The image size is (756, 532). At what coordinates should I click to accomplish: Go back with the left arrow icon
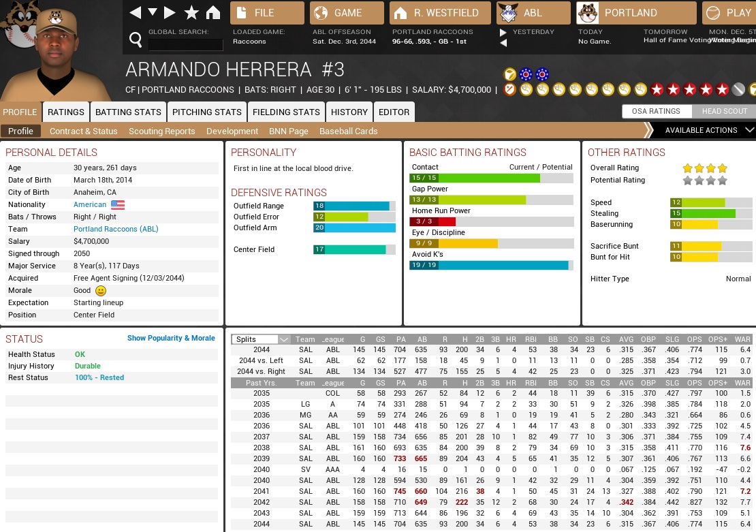click(x=136, y=13)
